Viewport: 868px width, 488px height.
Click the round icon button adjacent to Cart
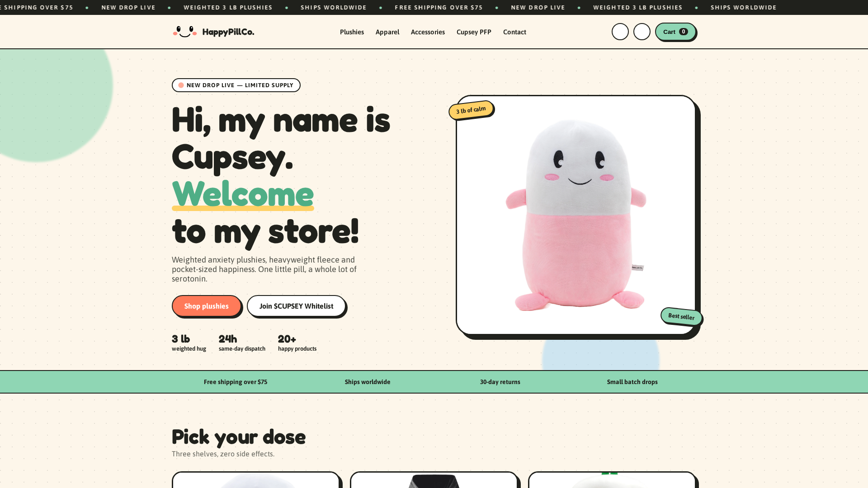pos(642,32)
